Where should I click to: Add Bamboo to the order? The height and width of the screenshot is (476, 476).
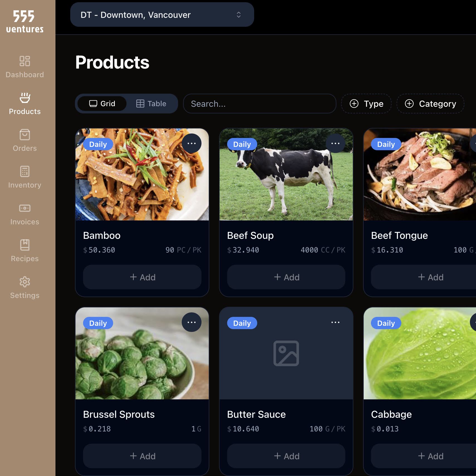pyautogui.click(x=142, y=277)
